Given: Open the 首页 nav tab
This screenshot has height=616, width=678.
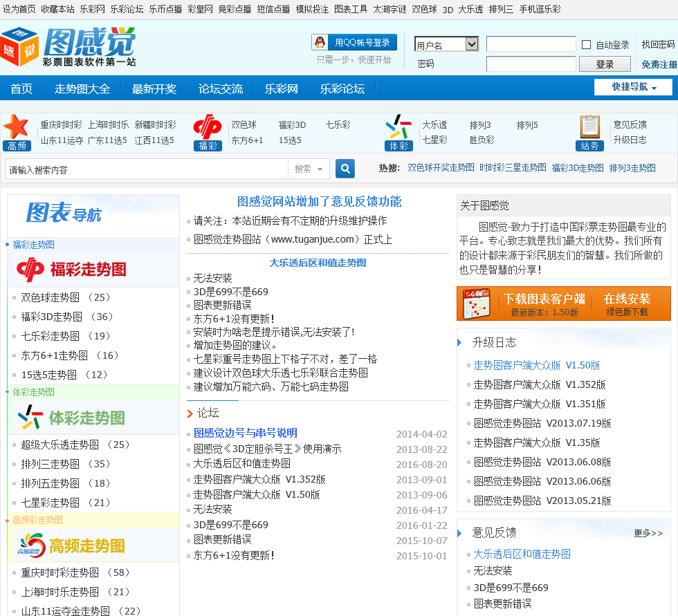Looking at the screenshot, I should pos(21,89).
